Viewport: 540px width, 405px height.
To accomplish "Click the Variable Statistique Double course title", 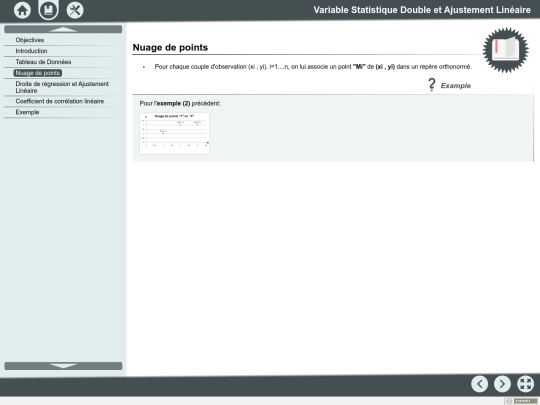I will coord(422,10).
